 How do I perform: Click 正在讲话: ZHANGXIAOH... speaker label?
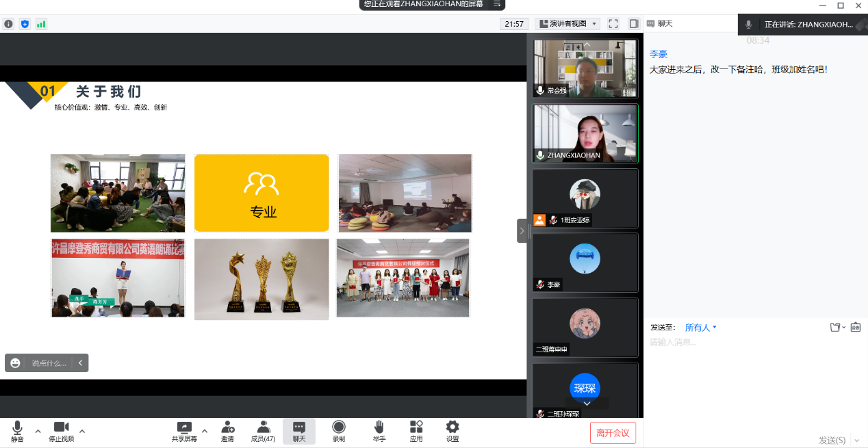[809, 24]
